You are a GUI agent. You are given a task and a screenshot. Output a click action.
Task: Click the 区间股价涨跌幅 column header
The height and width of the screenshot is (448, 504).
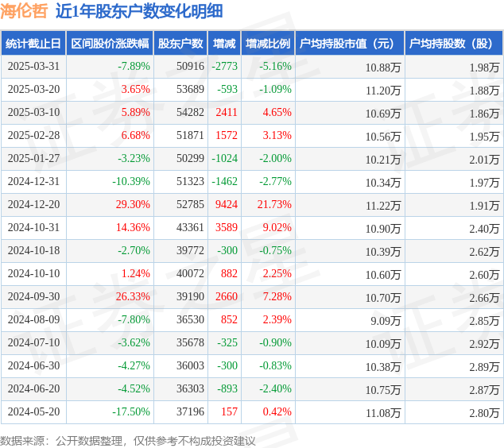click(110, 44)
